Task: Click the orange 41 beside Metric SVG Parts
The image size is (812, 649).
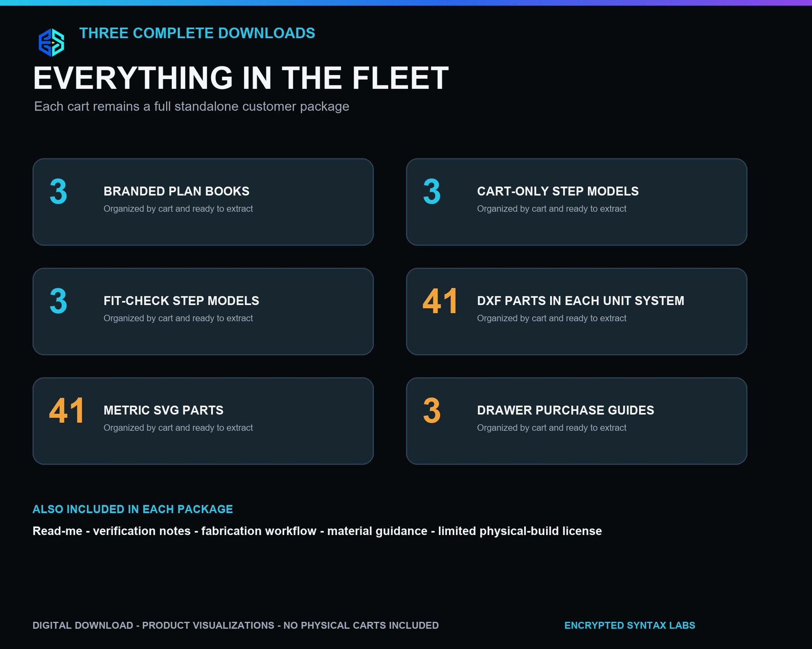Action: 66,411
